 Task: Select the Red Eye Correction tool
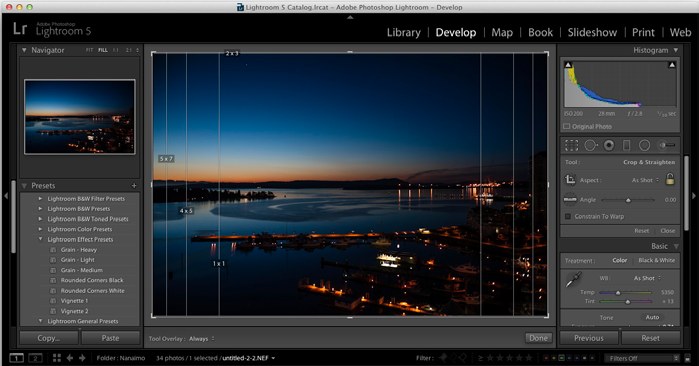609,145
